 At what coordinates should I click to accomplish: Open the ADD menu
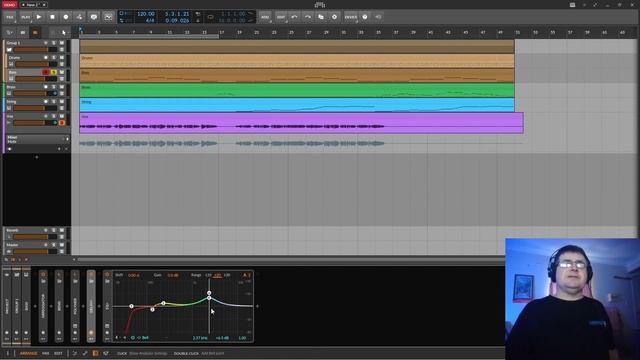click(x=265, y=17)
